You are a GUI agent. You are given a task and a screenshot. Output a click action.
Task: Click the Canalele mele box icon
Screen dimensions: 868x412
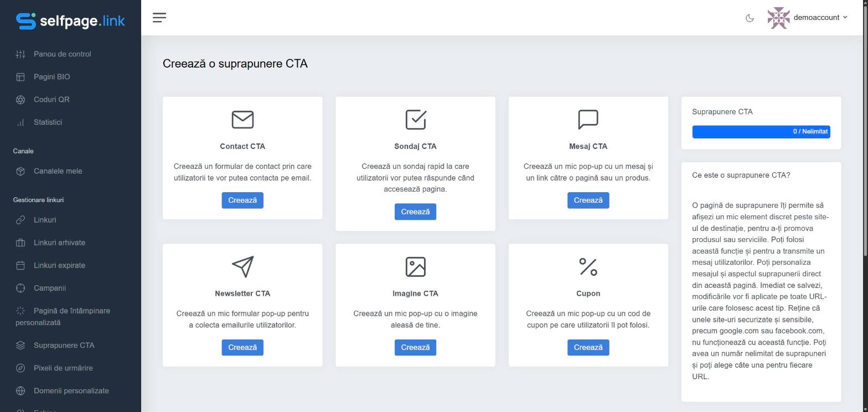point(20,171)
